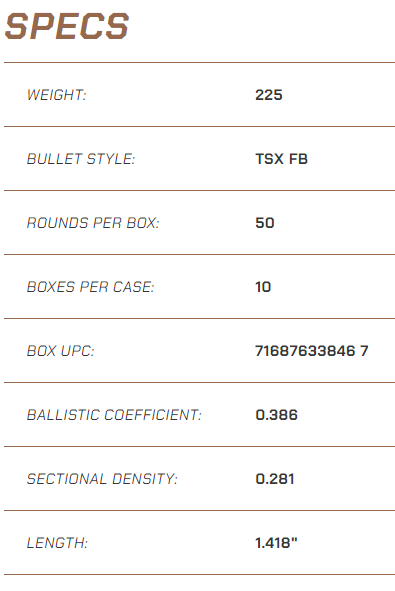Click the divider line below SPECS heading
Screen dimensions: 395x591
point(199,63)
